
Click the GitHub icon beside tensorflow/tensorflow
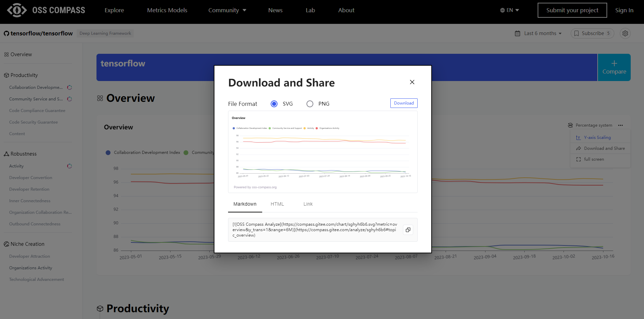(6, 33)
